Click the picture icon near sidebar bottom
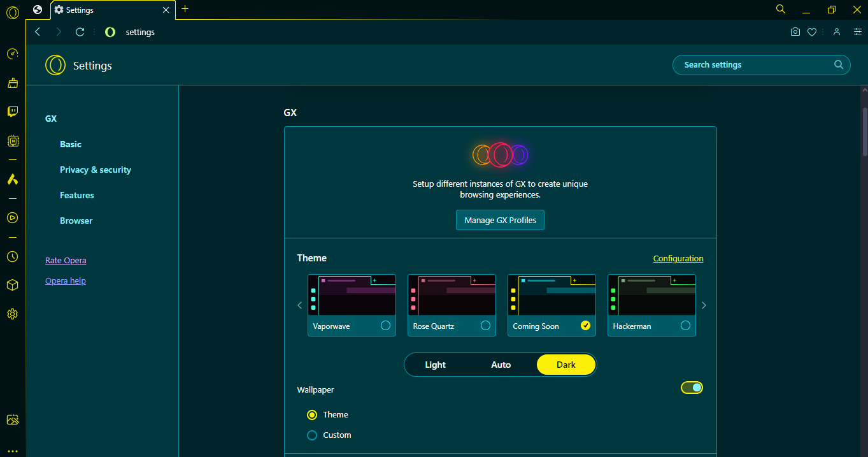The height and width of the screenshot is (457, 868). click(x=12, y=420)
